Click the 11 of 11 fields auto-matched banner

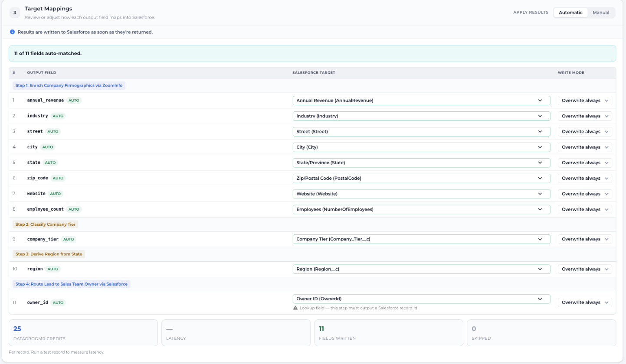point(312,54)
